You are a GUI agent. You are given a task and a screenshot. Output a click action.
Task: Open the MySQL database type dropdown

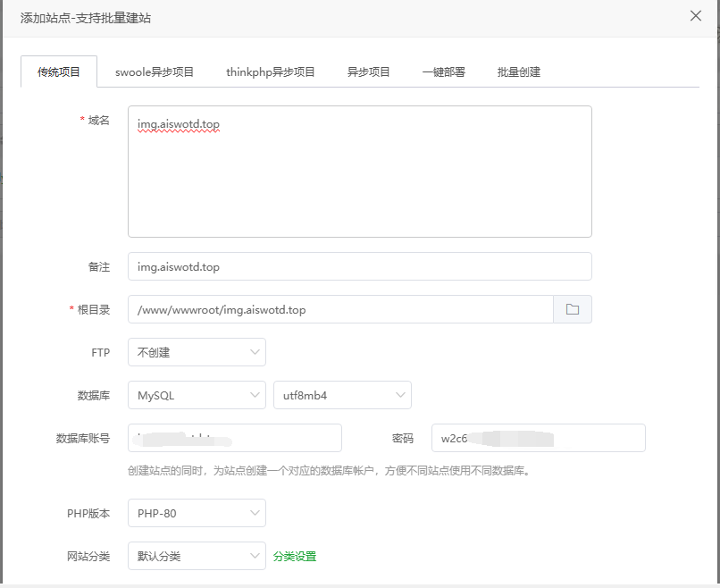(x=197, y=395)
